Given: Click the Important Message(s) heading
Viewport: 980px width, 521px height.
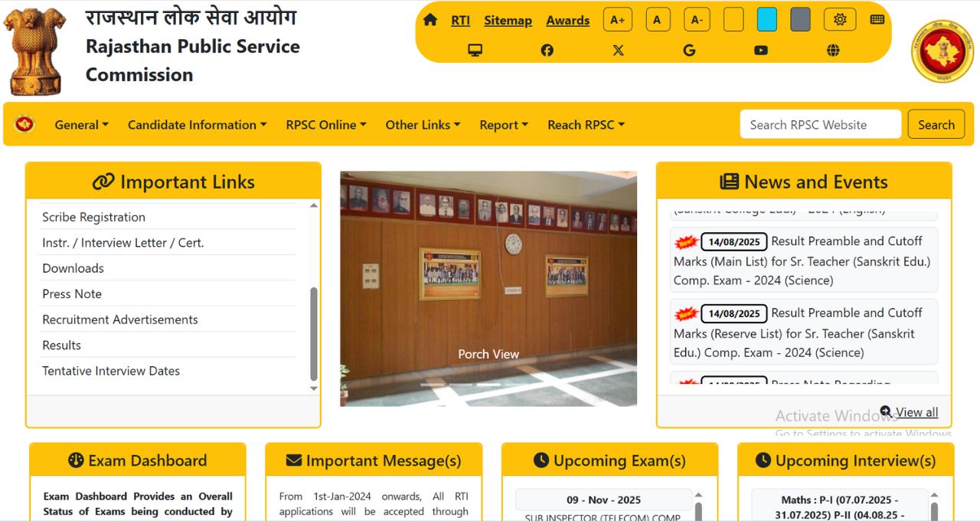Looking at the screenshot, I should tap(374, 460).
